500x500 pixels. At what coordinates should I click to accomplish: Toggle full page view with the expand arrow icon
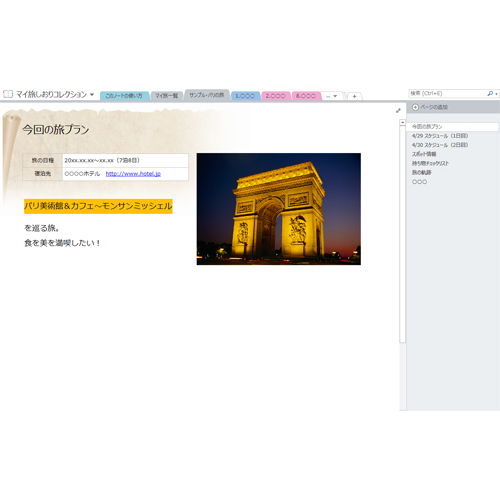coord(398,110)
